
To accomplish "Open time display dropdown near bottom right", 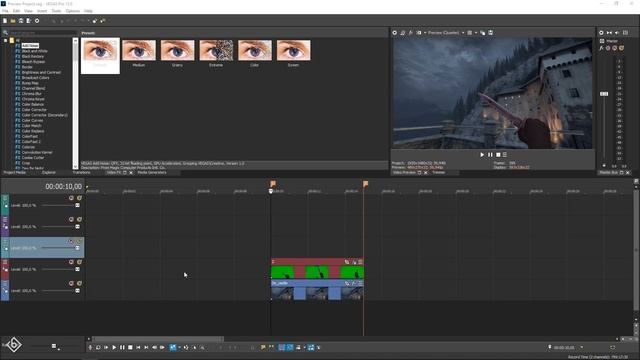I will point(582,347).
